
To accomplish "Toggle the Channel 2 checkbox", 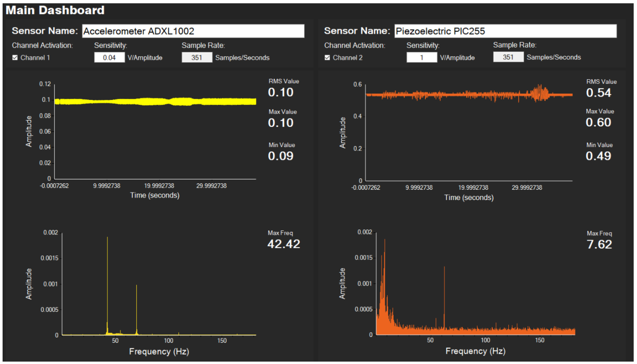I will 327,58.
